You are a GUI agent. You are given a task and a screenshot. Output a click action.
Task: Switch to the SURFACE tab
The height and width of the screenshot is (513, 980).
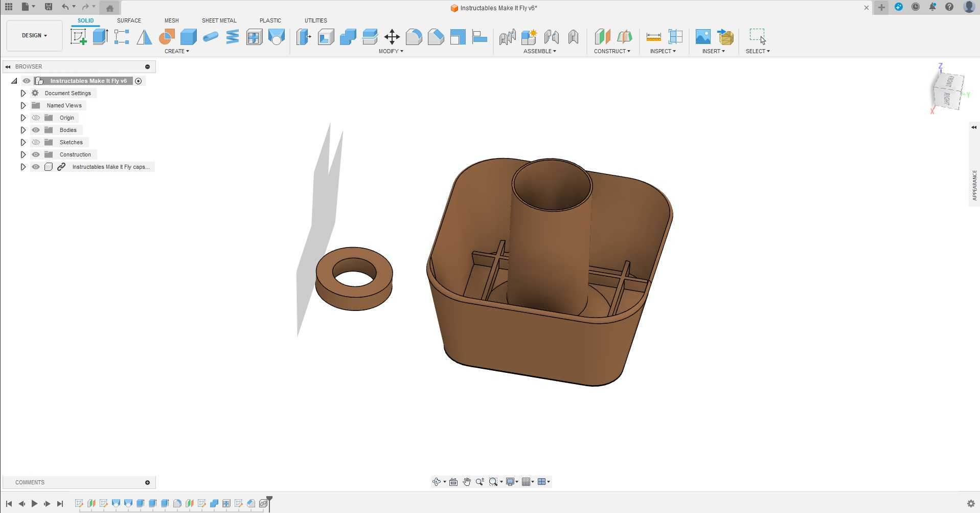[129, 20]
